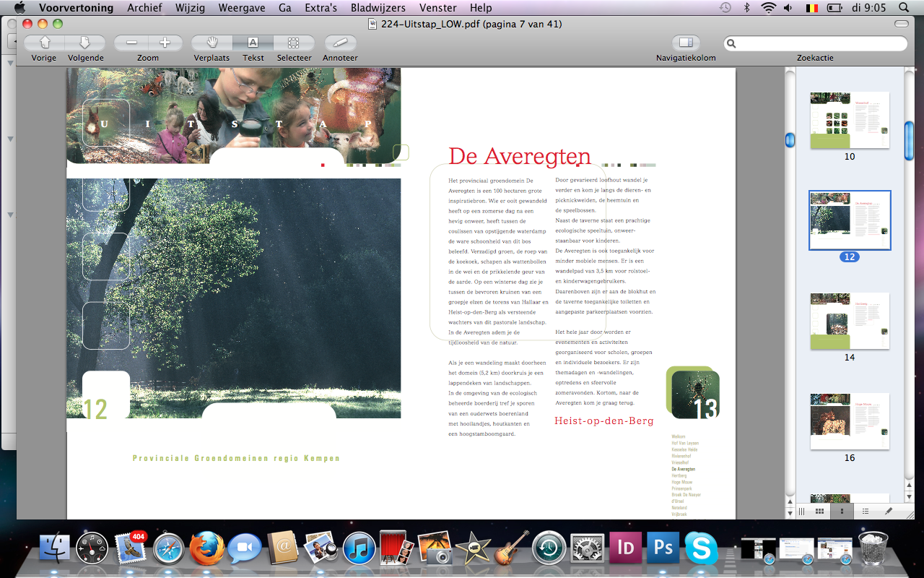Open the search magnifier options
The image size is (924, 578).
pos(731,43)
